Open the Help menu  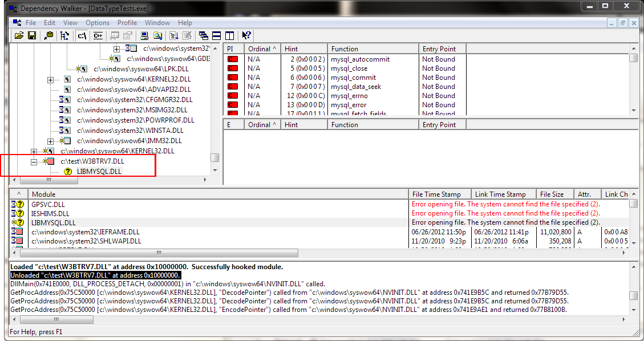point(185,23)
